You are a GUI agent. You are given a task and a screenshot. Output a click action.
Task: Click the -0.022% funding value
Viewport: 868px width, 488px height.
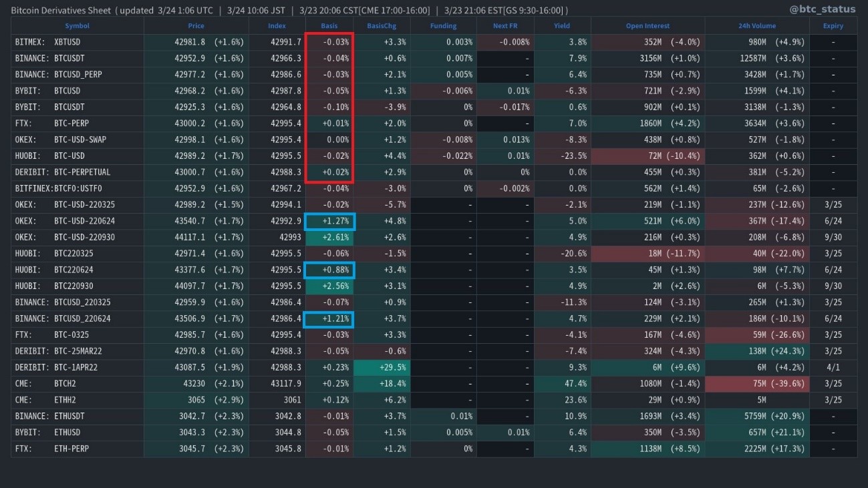tap(458, 156)
